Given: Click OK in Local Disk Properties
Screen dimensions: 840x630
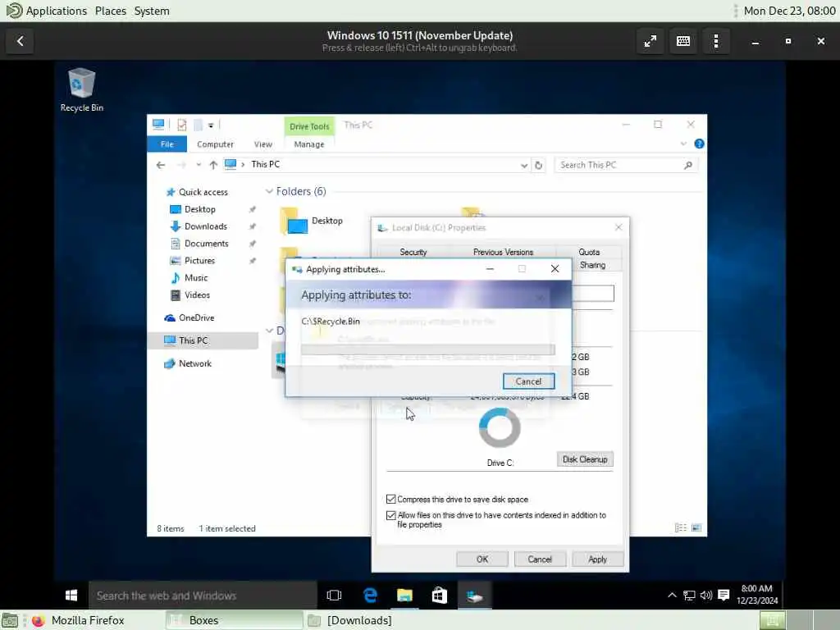Looking at the screenshot, I should [482, 559].
